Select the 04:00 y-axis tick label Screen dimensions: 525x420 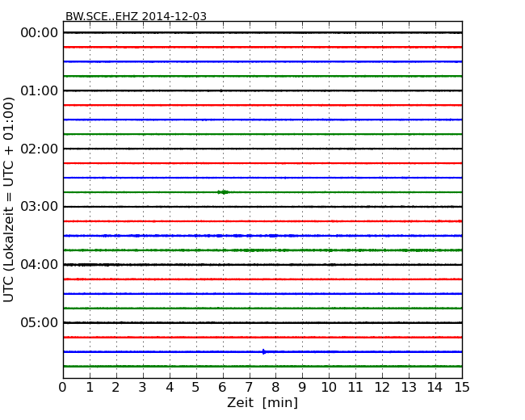coord(39,265)
